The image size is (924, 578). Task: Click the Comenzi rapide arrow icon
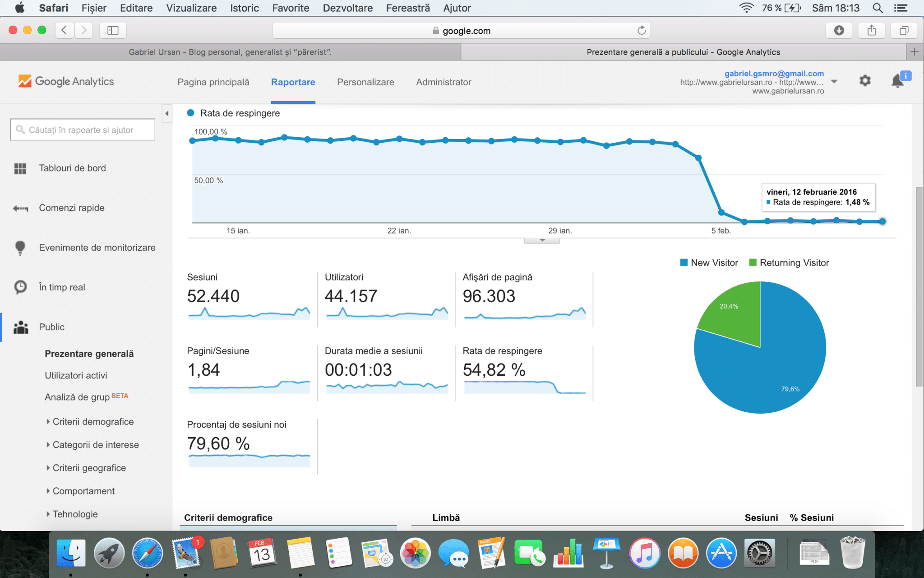pos(20,208)
